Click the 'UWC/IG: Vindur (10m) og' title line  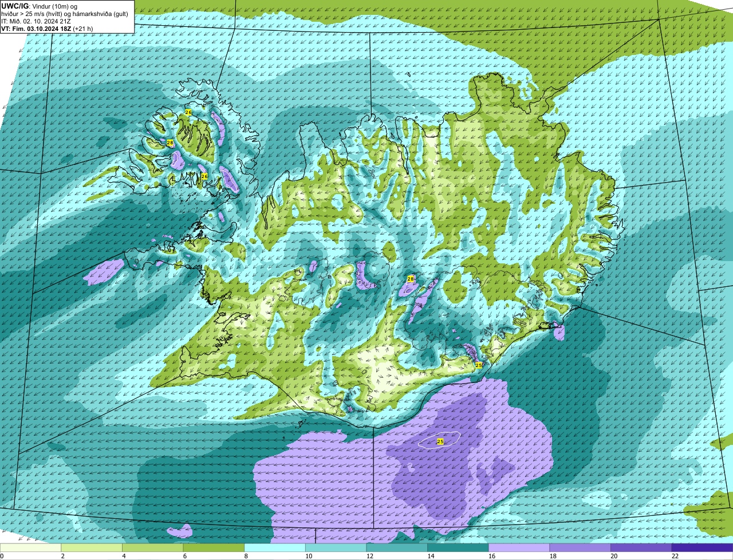click(40, 6)
